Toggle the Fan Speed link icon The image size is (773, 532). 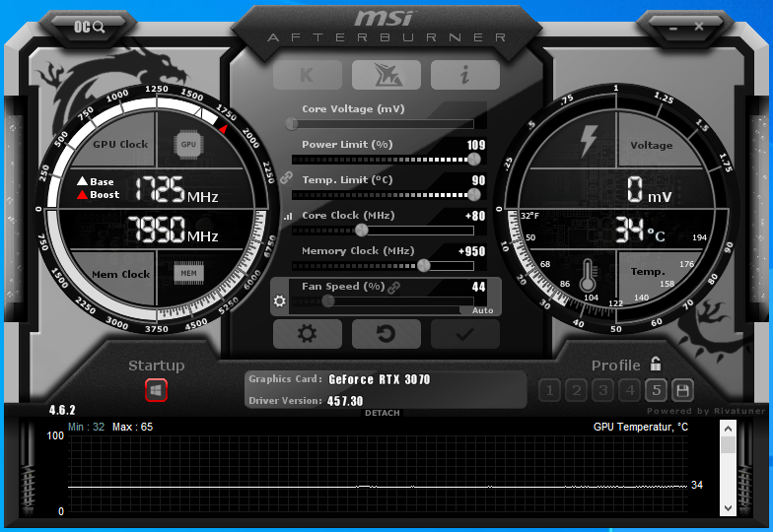click(x=393, y=288)
